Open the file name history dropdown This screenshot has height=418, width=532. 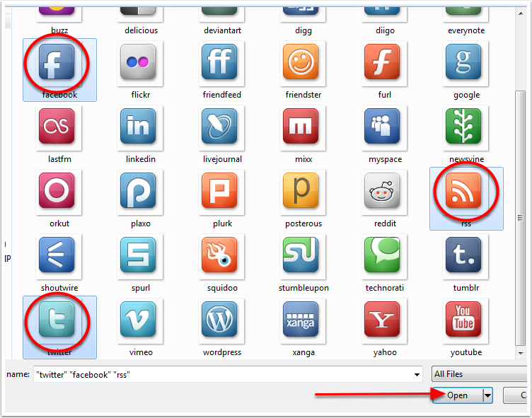417,375
